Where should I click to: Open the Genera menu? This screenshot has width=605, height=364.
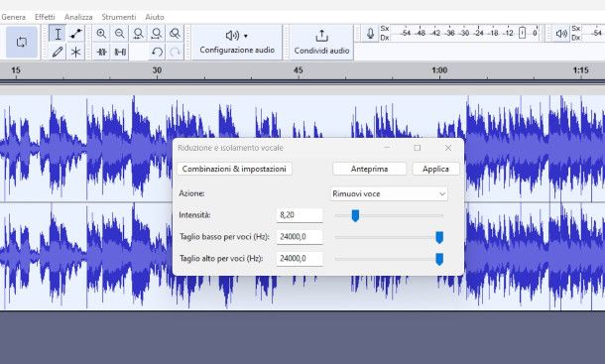pyautogui.click(x=14, y=17)
